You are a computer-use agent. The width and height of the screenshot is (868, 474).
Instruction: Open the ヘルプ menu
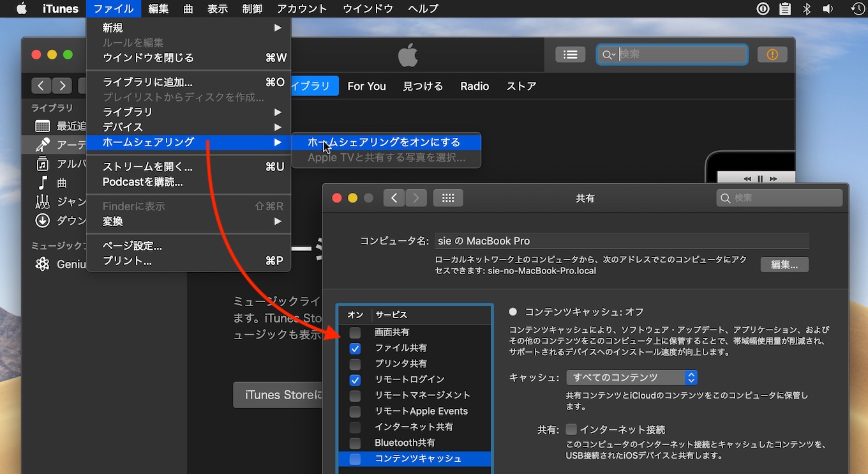click(x=423, y=8)
